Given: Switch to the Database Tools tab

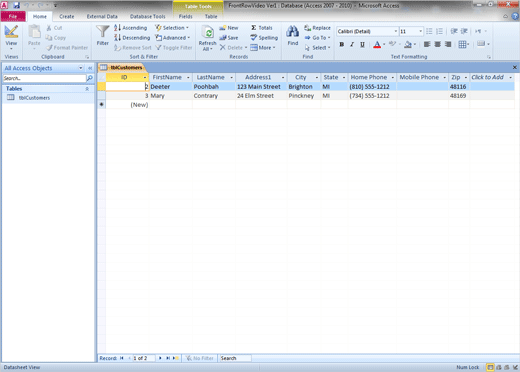Looking at the screenshot, I should point(147,16).
